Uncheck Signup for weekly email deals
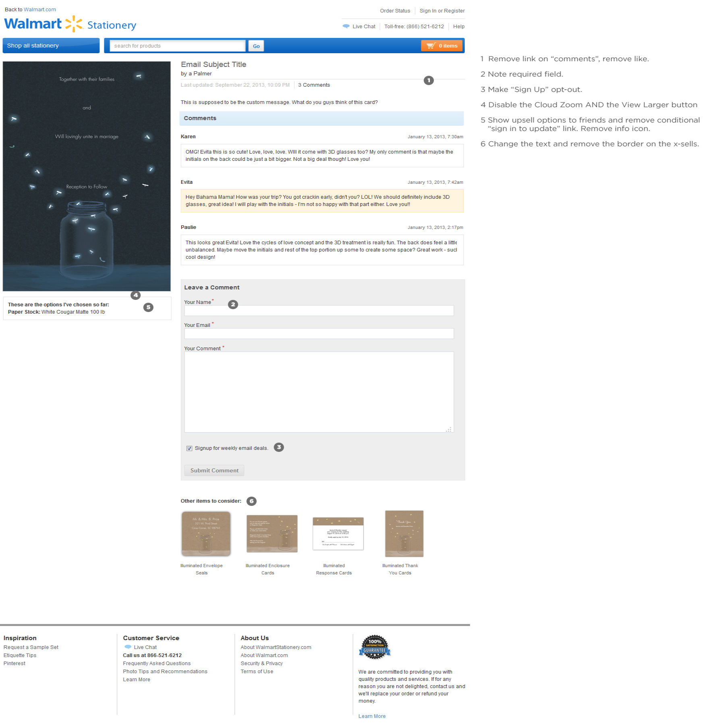The image size is (709, 728). pos(189,448)
